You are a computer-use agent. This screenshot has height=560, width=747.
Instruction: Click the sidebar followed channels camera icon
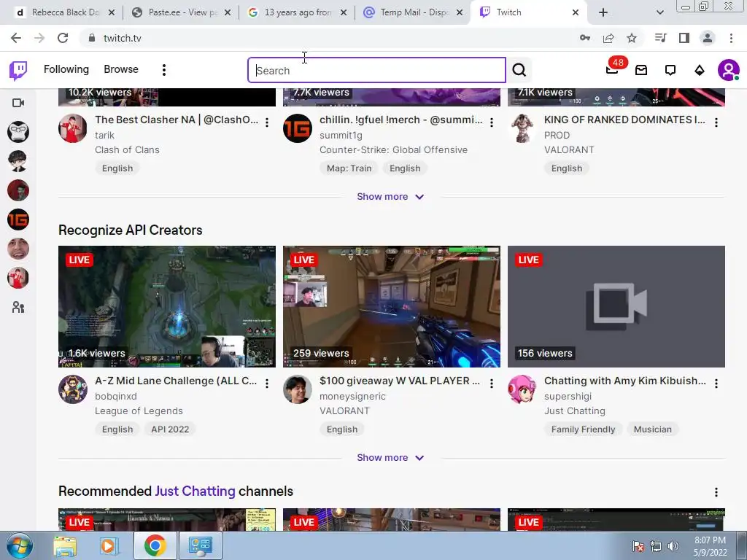pos(18,103)
